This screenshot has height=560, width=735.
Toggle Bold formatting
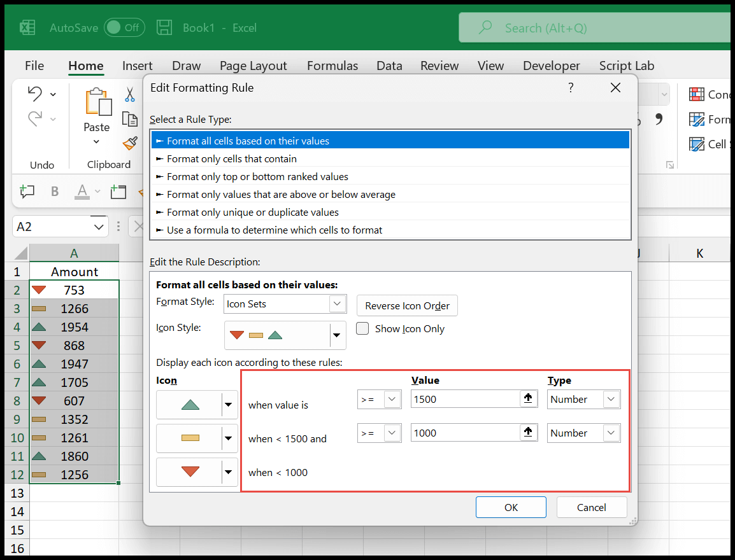coord(55,191)
